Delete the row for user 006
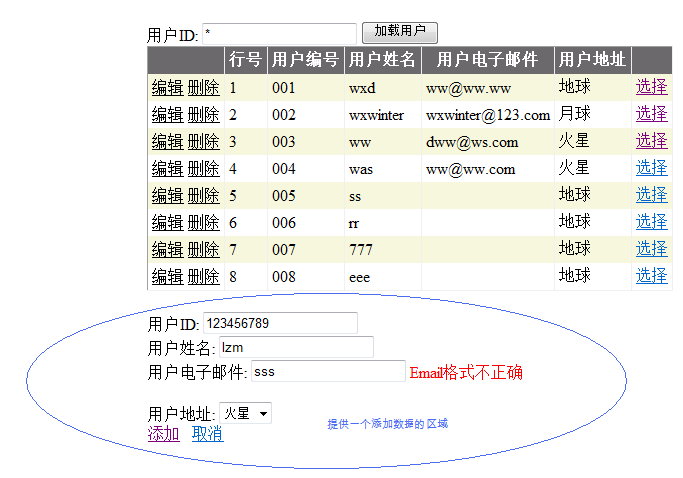This screenshot has height=478, width=683. click(x=204, y=223)
